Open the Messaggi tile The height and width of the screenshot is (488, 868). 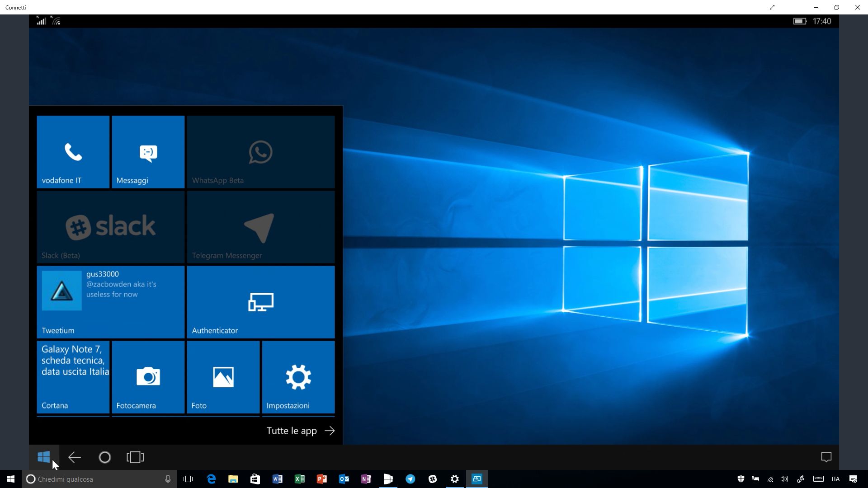(x=148, y=152)
